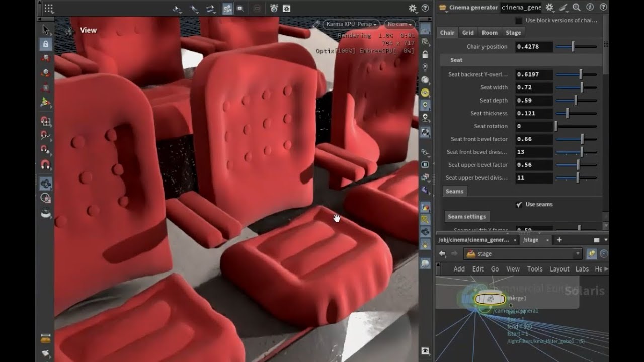644x362 pixels.
Task: Toggle the eye visibility icon at viewport bottom right
Action: pos(425,350)
